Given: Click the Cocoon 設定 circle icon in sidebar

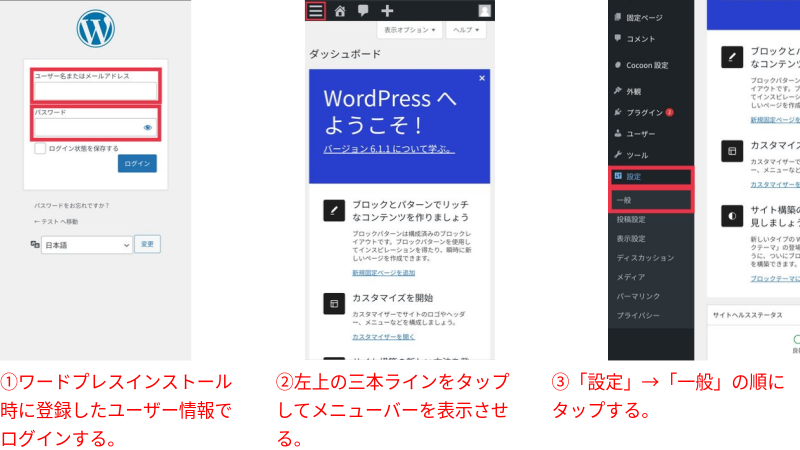Looking at the screenshot, I should [x=618, y=65].
